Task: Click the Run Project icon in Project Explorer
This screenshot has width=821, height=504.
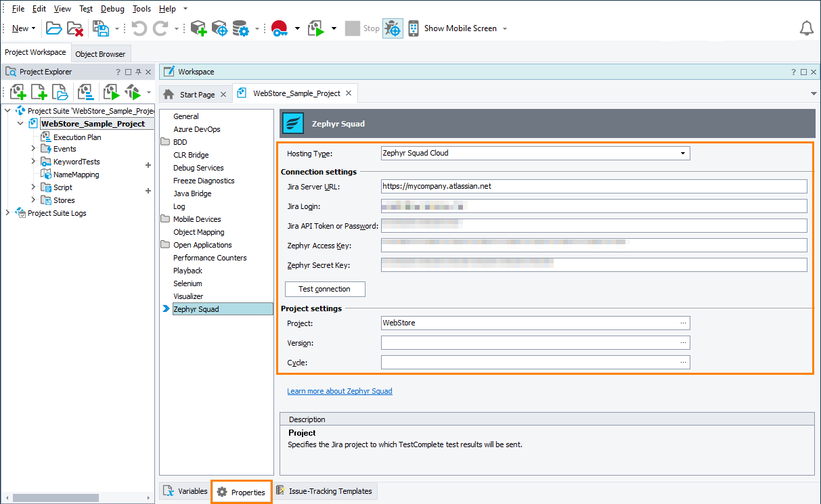Action: (x=111, y=91)
